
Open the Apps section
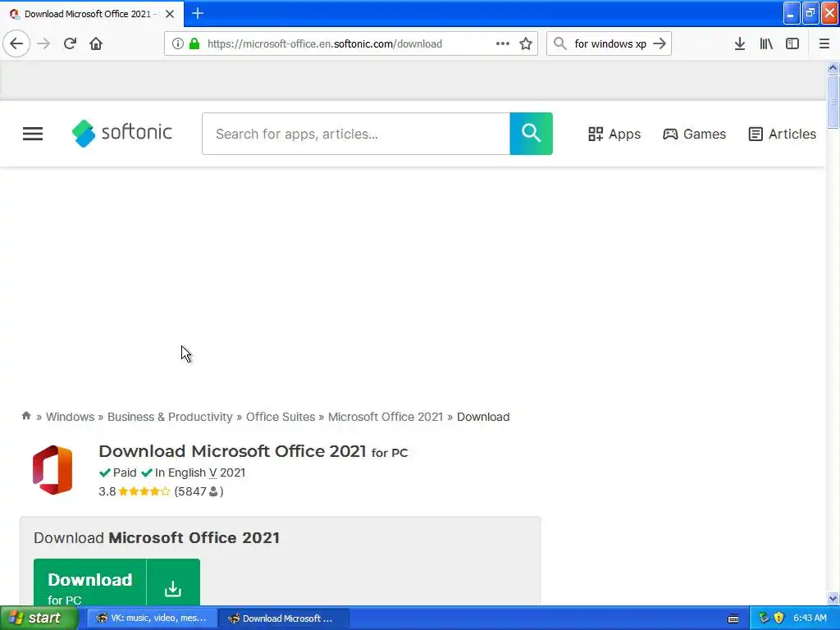614,134
